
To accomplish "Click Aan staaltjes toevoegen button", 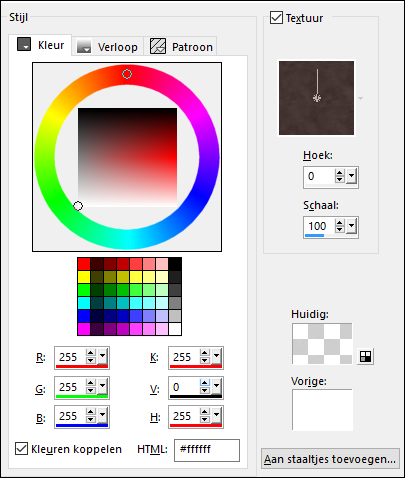I will click(330, 459).
